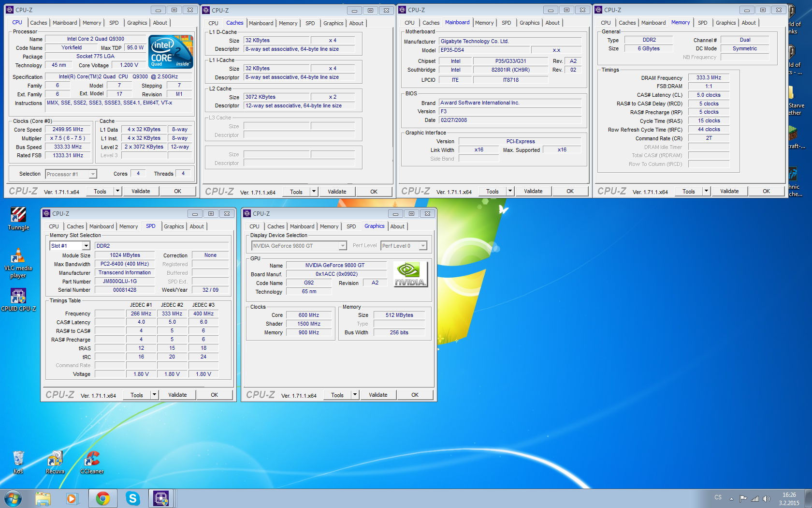Switch to Caches tab in CPU window

click(x=39, y=23)
